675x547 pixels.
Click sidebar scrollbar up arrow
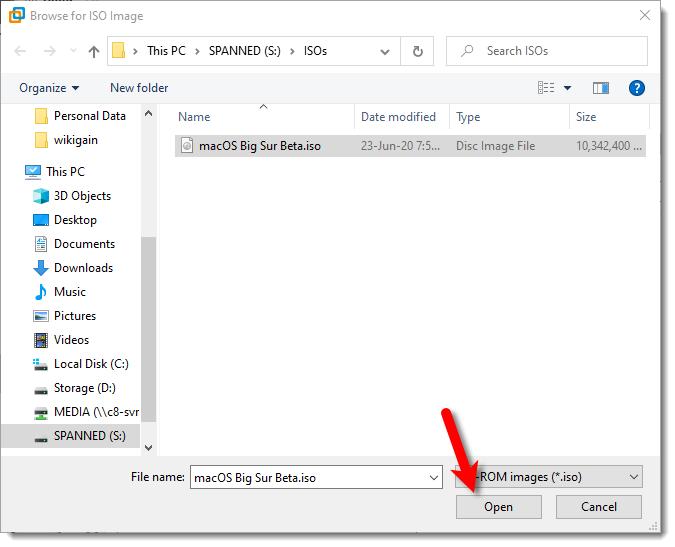click(x=149, y=114)
